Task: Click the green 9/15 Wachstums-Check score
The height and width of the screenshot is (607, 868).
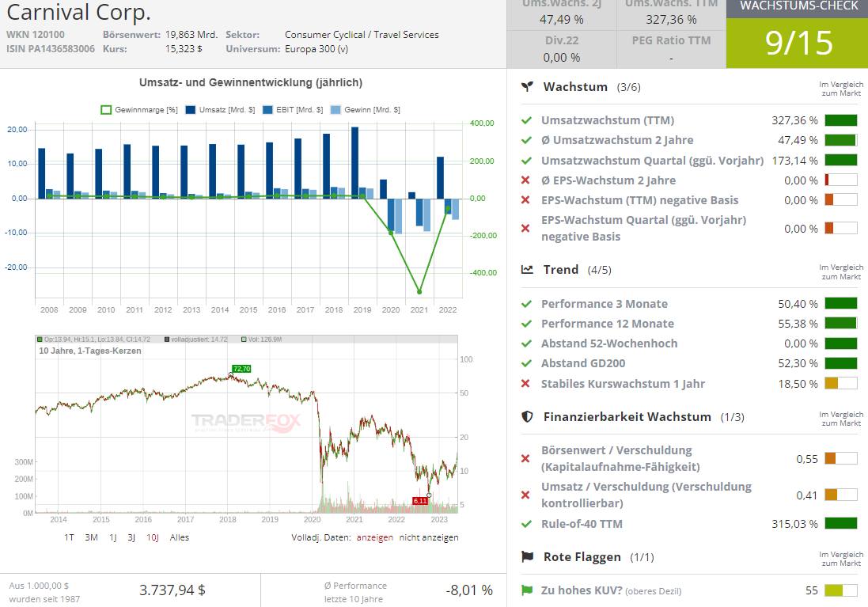Action: pos(797,44)
